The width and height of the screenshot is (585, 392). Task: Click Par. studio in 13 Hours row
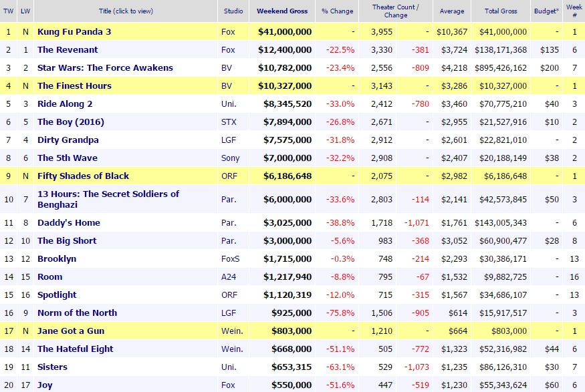(229, 199)
